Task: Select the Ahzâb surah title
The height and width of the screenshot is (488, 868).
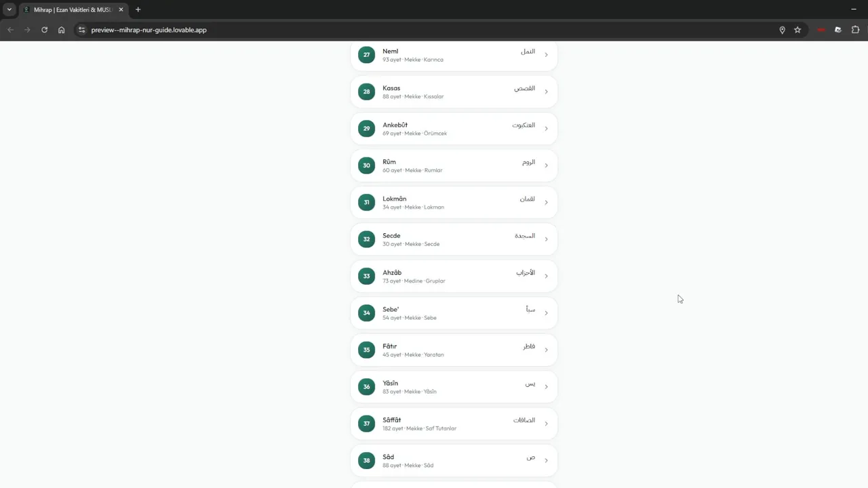Action: click(392, 272)
